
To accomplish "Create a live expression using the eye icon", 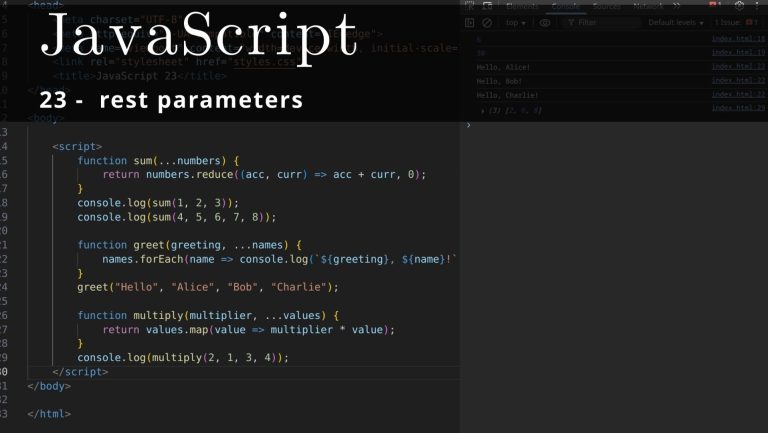I will (545, 23).
